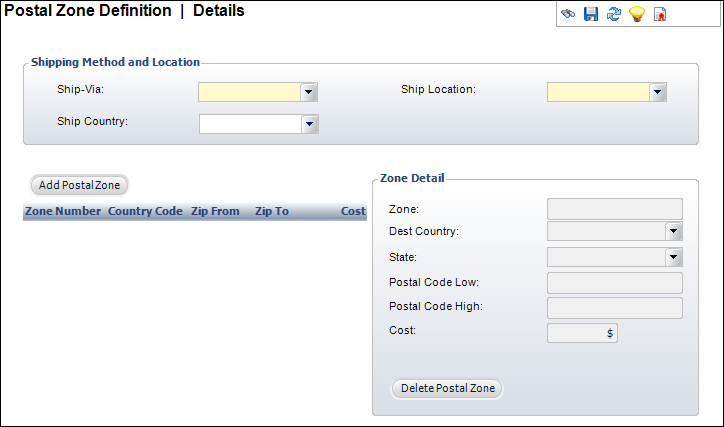Screen dimensions: 724x427
Task: Open the Ship Country dropdown
Action: coord(309,124)
